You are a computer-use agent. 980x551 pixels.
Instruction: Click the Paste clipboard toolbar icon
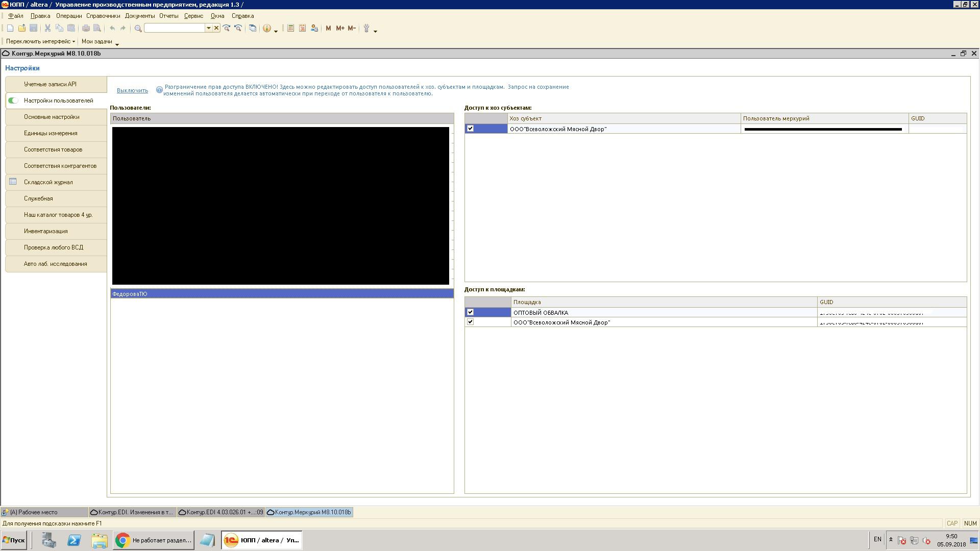tap(71, 29)
